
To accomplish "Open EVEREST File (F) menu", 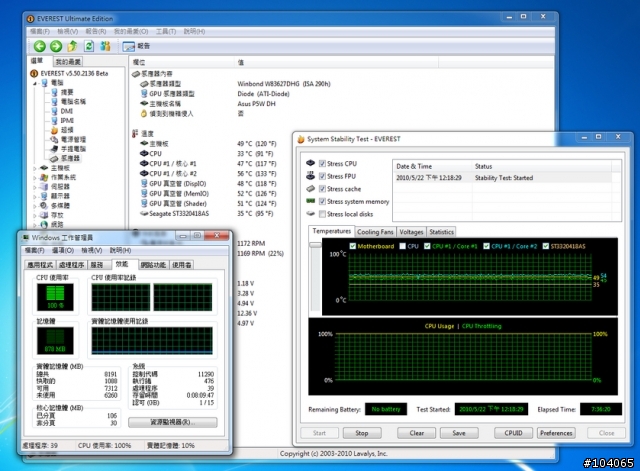I will click(40, 31).
